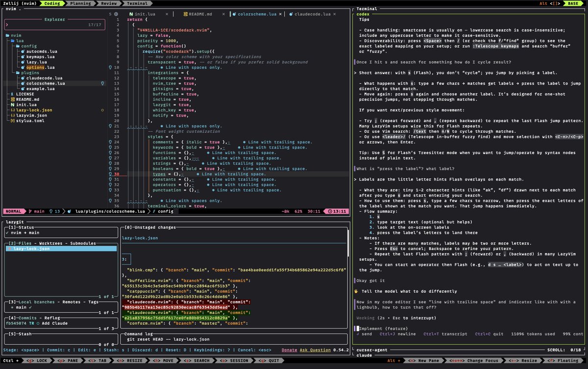Click Floating in the Zellij bar
This screenshot has width=588, height=369.
click(563, 361)
